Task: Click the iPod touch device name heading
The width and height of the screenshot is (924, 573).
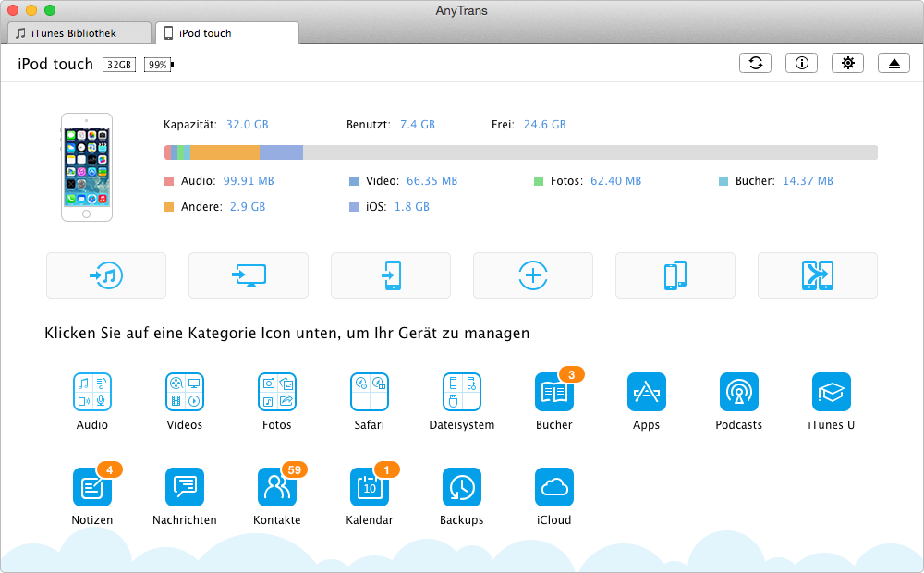Action: [55, 65]
